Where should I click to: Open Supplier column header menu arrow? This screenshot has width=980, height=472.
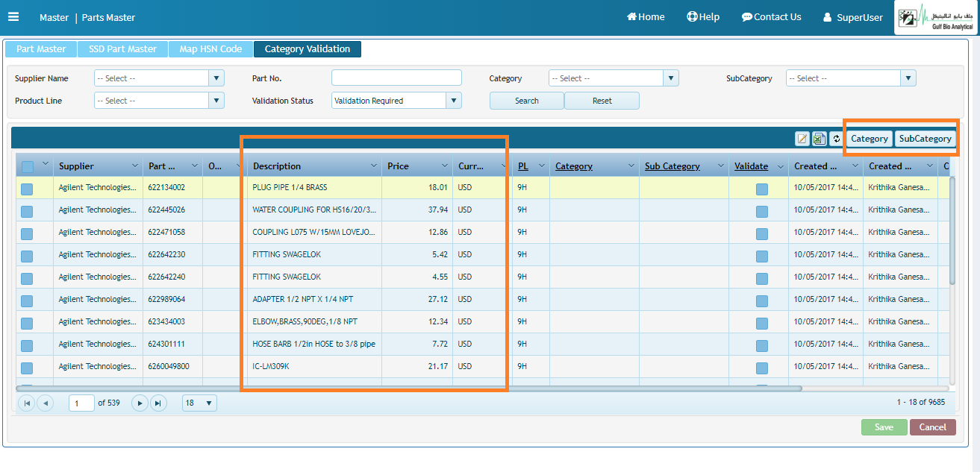(x=135, y=166)
